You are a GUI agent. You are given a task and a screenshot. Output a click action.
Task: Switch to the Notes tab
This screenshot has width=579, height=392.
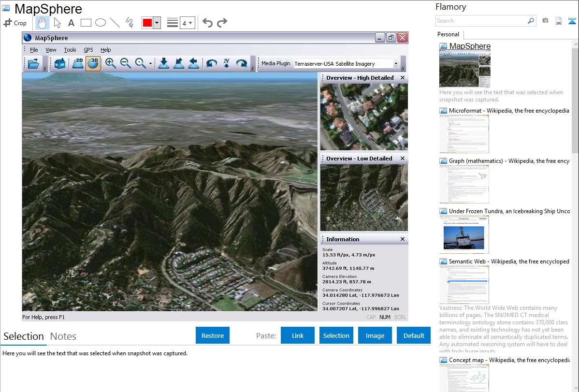[x=63, y=336]
